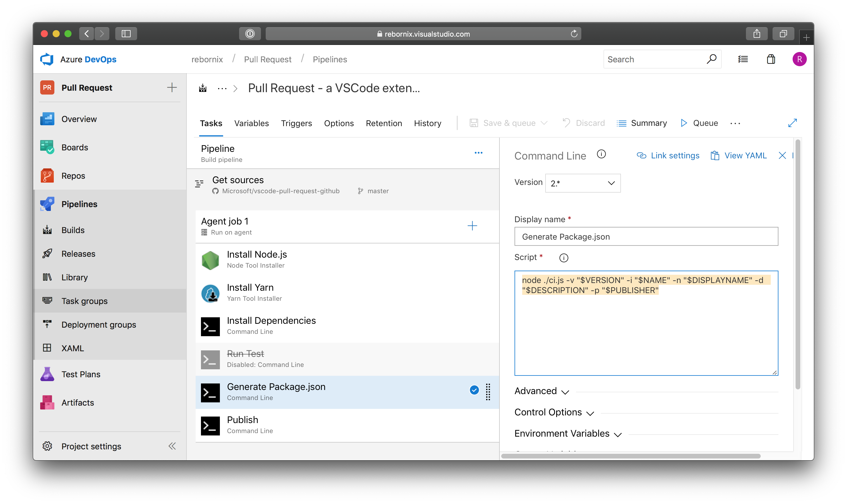
Task: Click the Pipelines breadcrumb link
Action: tap(330, 59)
